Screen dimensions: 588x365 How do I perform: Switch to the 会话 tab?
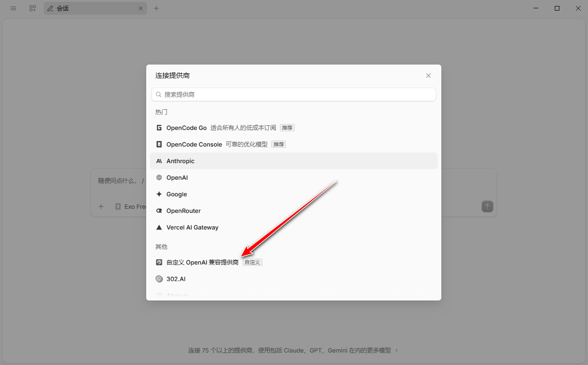95,8
